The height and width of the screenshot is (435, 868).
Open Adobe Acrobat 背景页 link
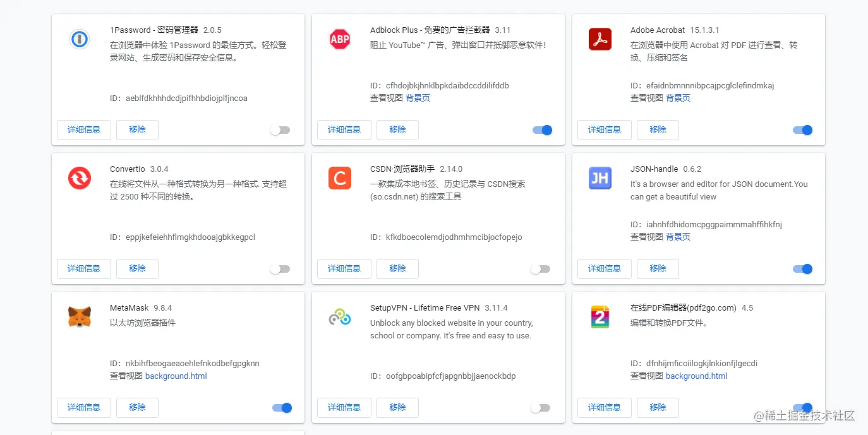click(x=678, y=98)
